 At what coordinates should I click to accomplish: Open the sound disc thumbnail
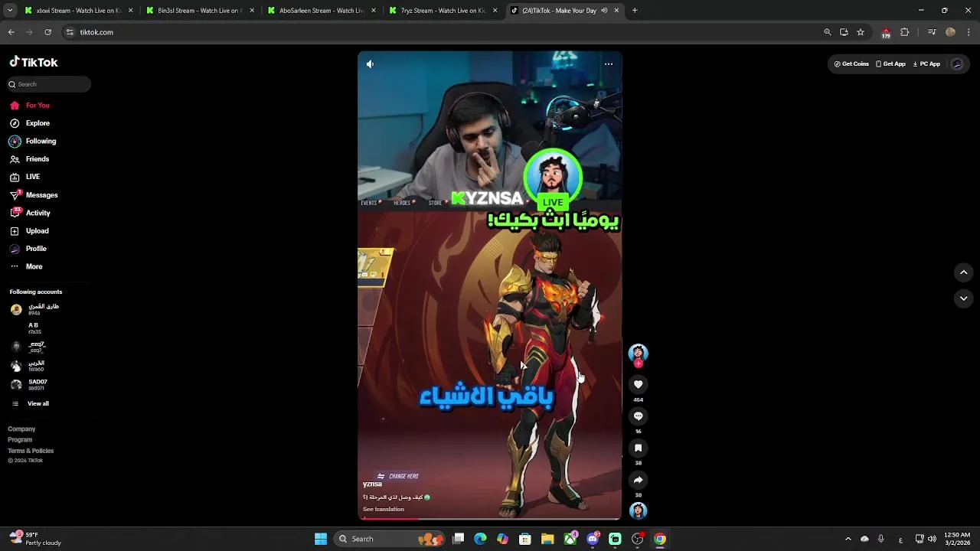coord(638,510)
